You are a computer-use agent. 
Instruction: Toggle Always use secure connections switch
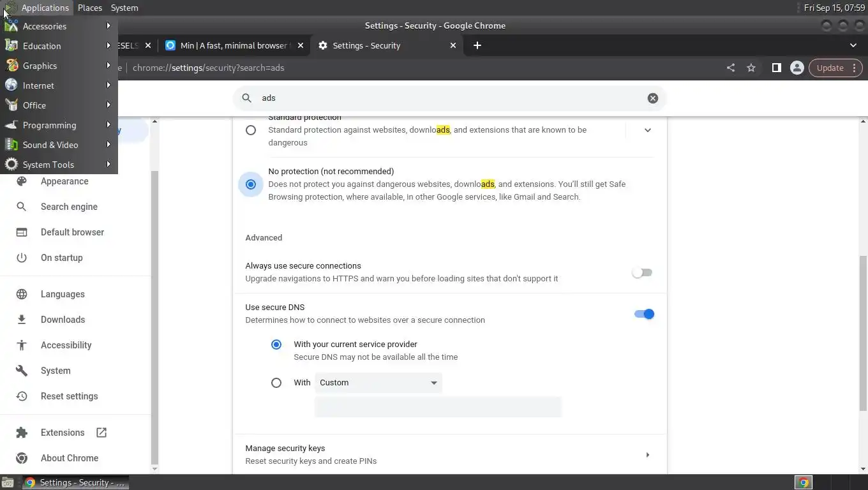tap(642, 272)
